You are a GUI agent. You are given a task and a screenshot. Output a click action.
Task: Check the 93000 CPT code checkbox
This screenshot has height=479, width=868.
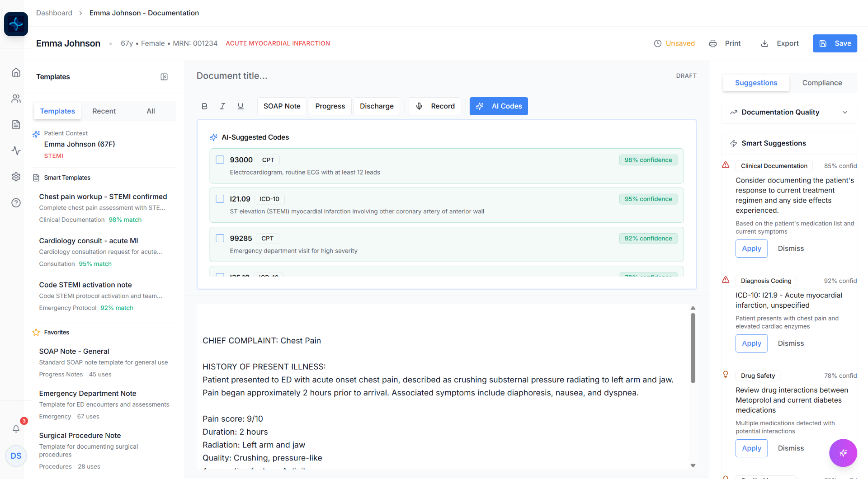(220, 160)
